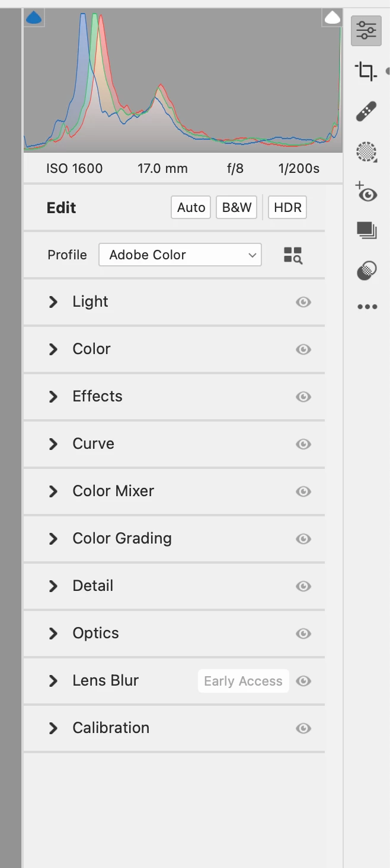Open the Healing bandage tool
Viewport: 390px width, 868px height.
pyautogui.click(x=366, y=111)
